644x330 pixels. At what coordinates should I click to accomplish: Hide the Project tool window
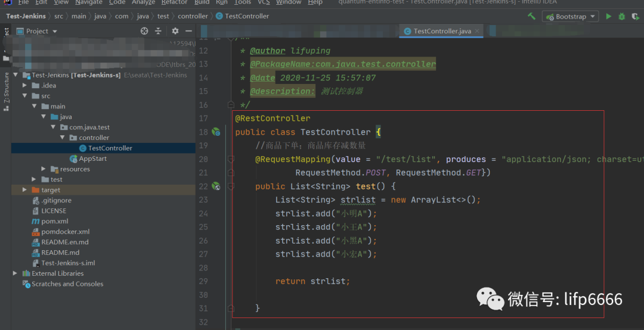(188, 31)
